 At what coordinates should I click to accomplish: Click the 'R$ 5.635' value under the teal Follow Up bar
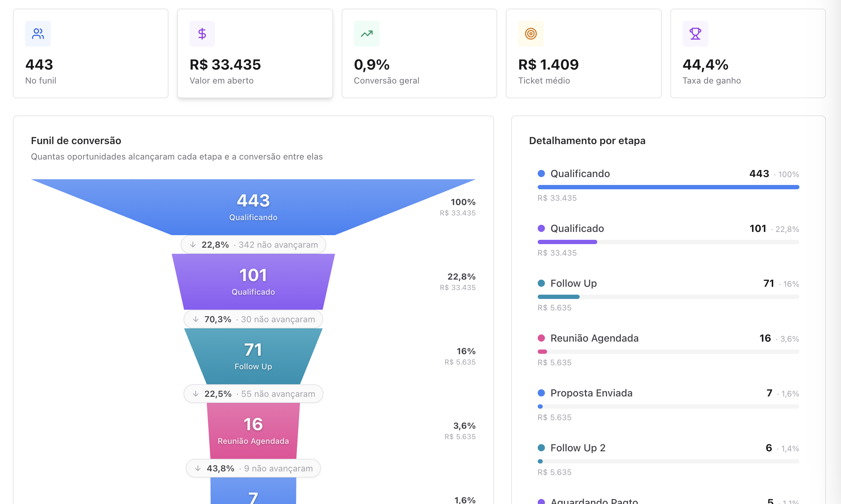pos(555,308)
